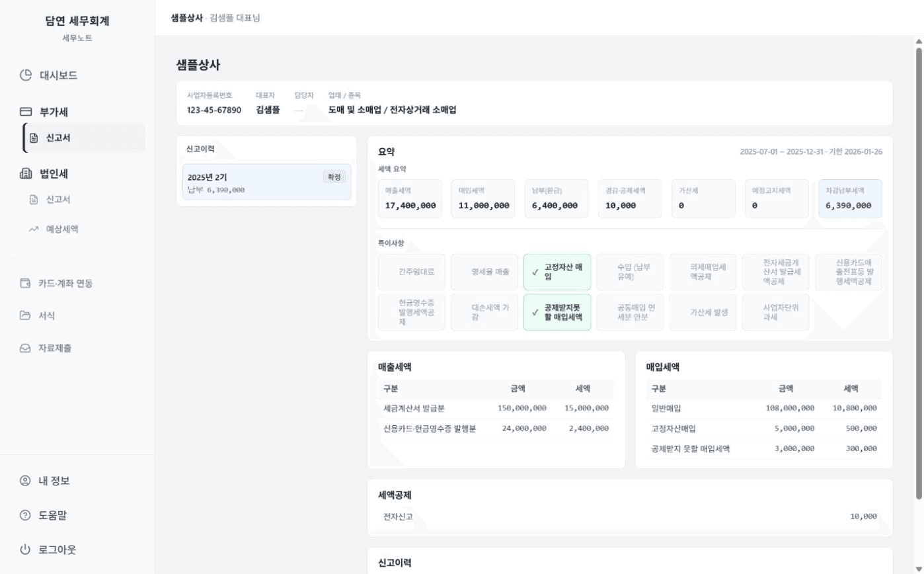Click the vertical scrollbar thumb
This screenshot has height=574, width=924.
coord(919,272)
